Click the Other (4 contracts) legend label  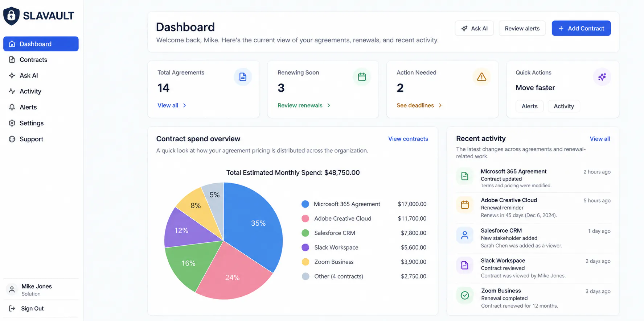[339, 276]
